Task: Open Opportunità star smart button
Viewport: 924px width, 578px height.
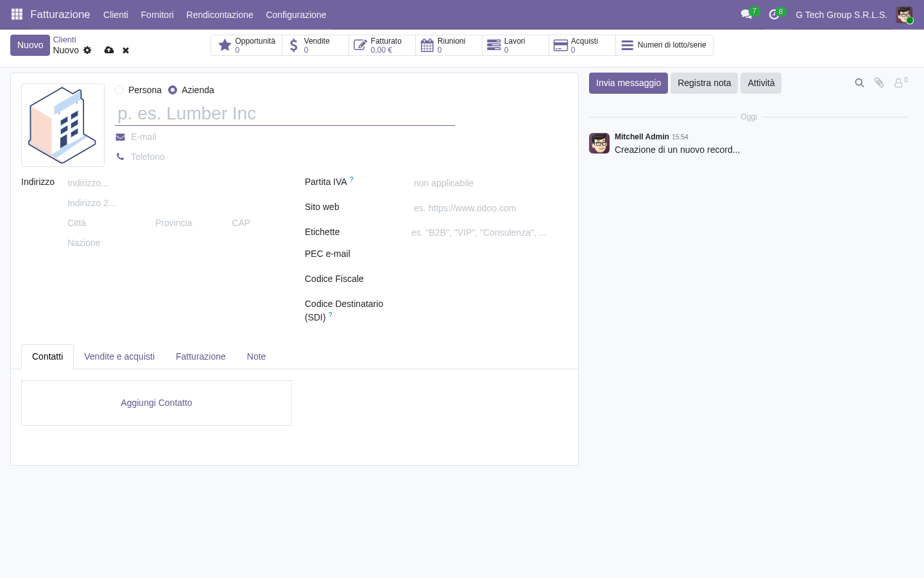Action: (246, 45)
